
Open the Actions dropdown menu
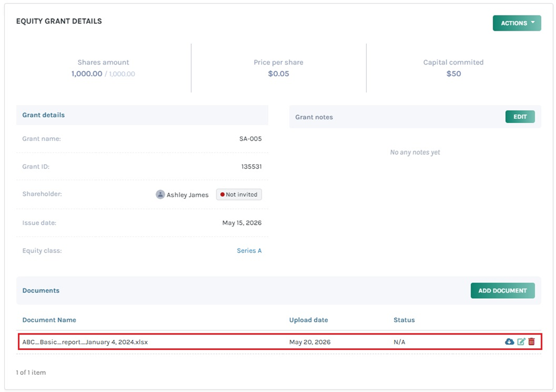(516, 23)
